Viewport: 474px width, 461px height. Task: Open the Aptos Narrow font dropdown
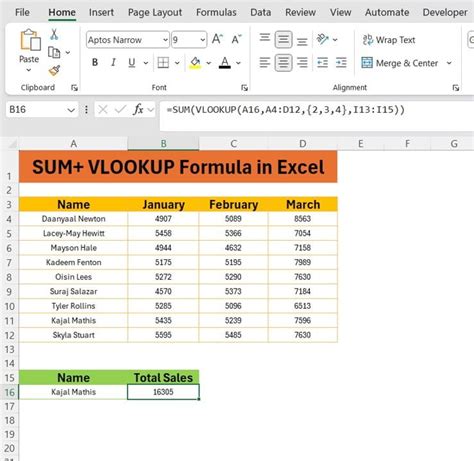(x=165, y=40)
